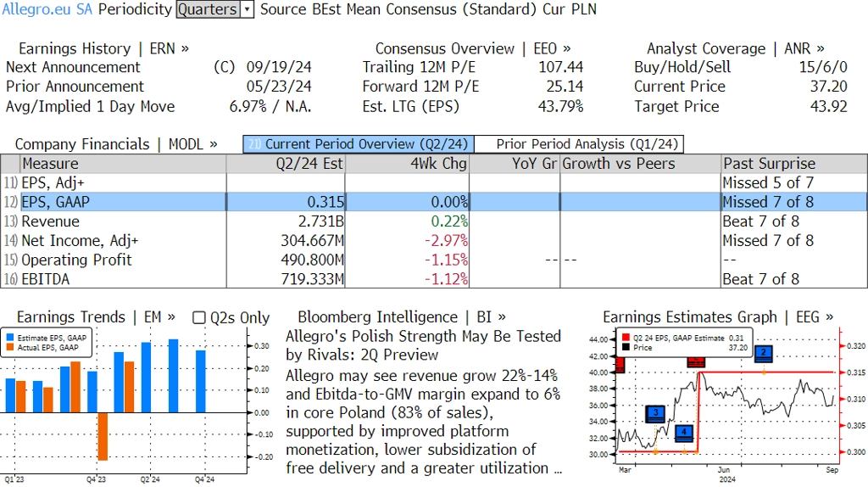The height and width of the screenshot is (487, 868).
Task: Click the 4Wk Chg column header
Action: [x=408, y=164]
